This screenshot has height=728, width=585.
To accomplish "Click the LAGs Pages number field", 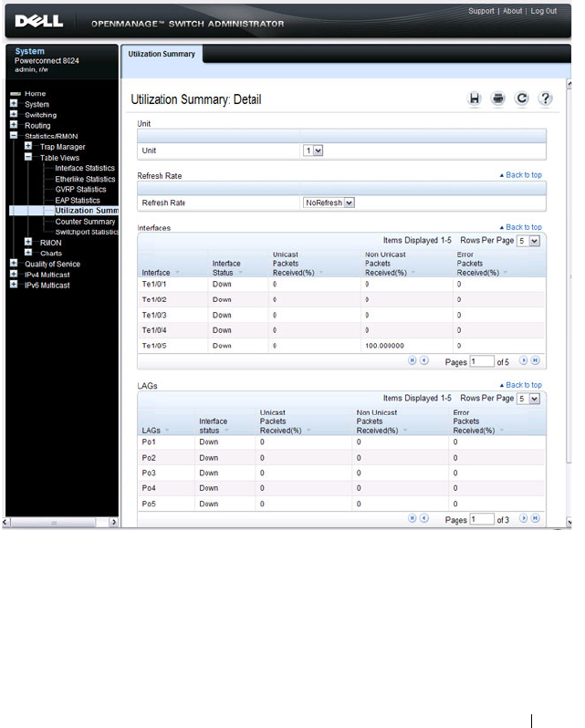I will (482, 519).
